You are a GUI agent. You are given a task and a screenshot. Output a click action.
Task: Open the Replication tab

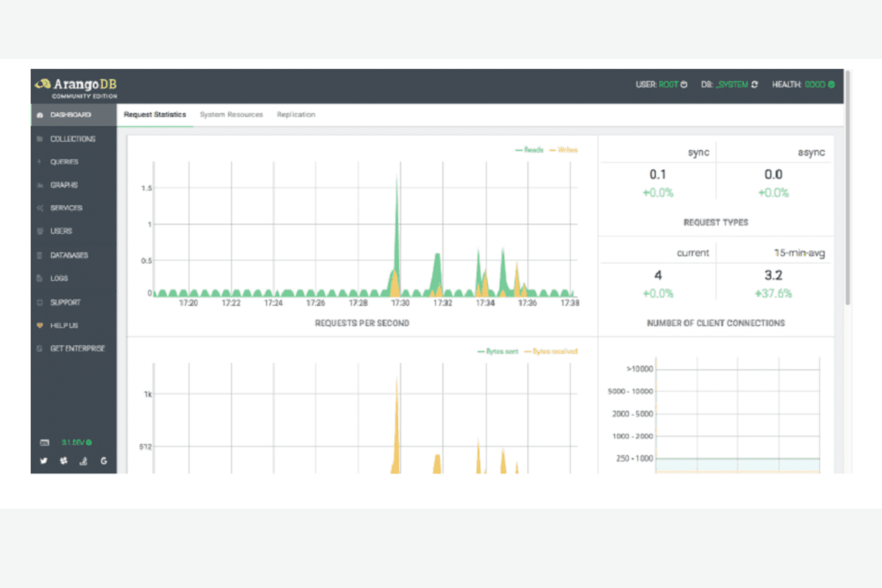click(x=296, y=114)
